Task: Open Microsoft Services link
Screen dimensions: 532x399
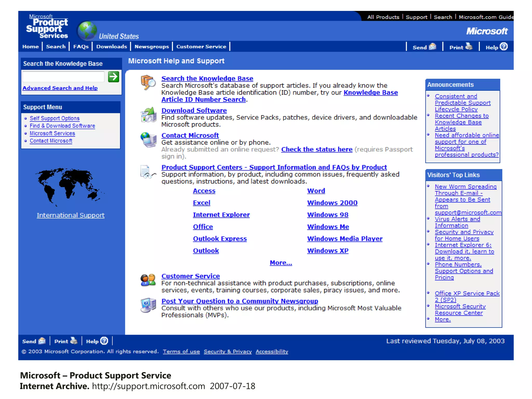Action: [52, 133]
